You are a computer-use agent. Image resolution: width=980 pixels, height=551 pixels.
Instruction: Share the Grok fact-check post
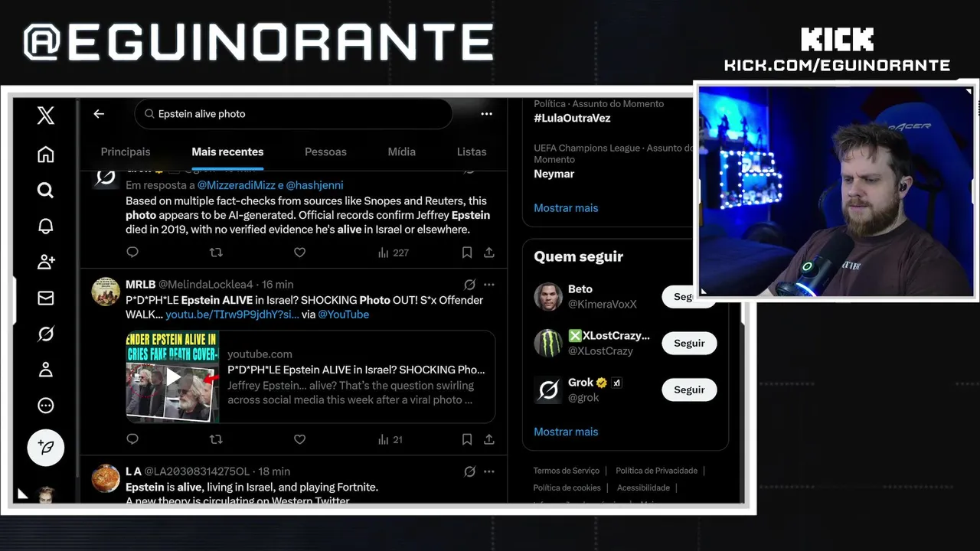coord(489,252)
